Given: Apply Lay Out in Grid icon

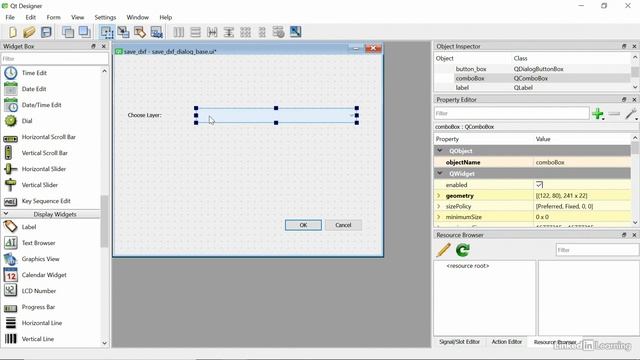Looking at the screenshot, I should pyautogui.click(x=245, y=32).
